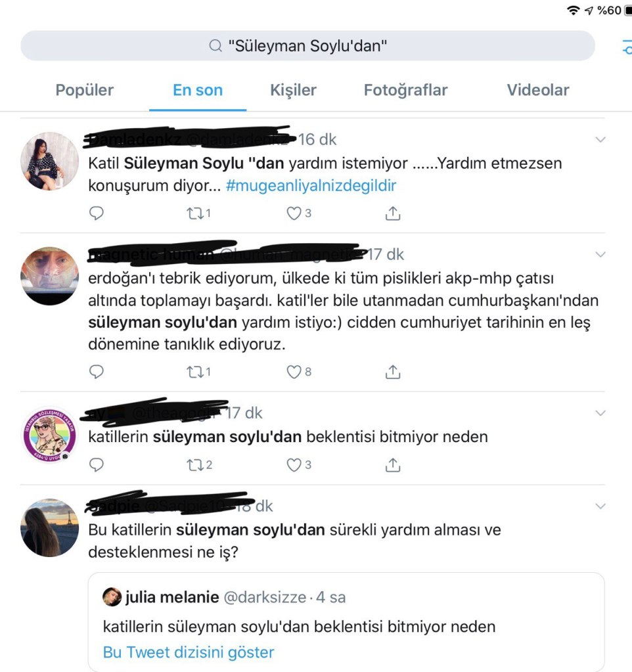
Task: Open chevron menu on second tweet
Action: pos(600,254)
